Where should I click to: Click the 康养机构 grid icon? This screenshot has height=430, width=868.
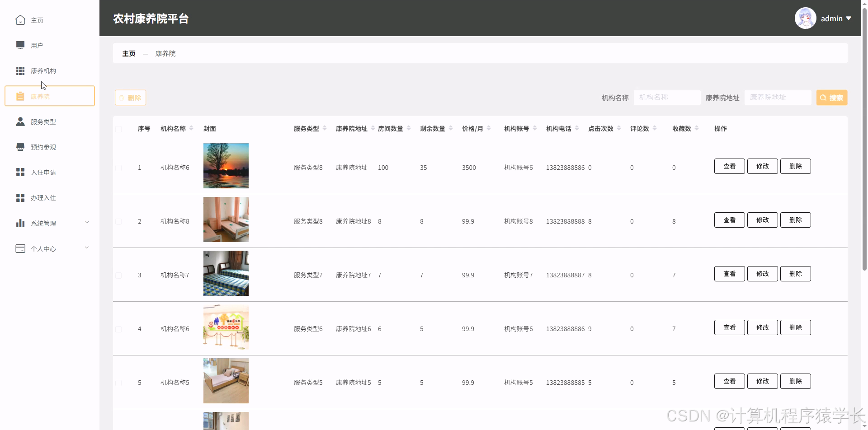coord(20,71)
